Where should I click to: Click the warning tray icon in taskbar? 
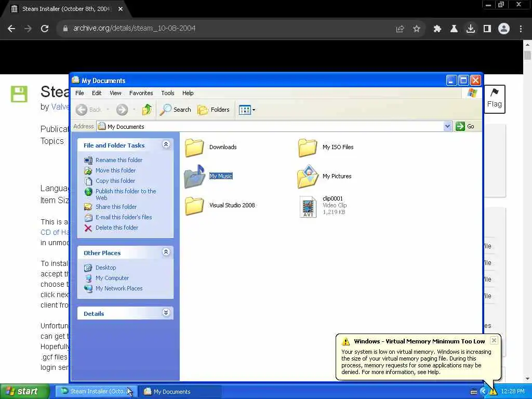[493, 392]
